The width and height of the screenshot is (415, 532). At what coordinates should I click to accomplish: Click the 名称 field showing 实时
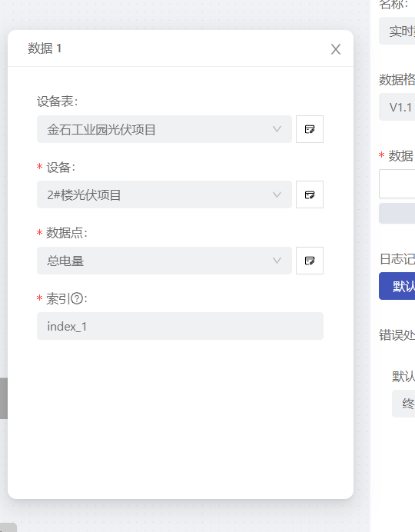click(x=397, y=31)
